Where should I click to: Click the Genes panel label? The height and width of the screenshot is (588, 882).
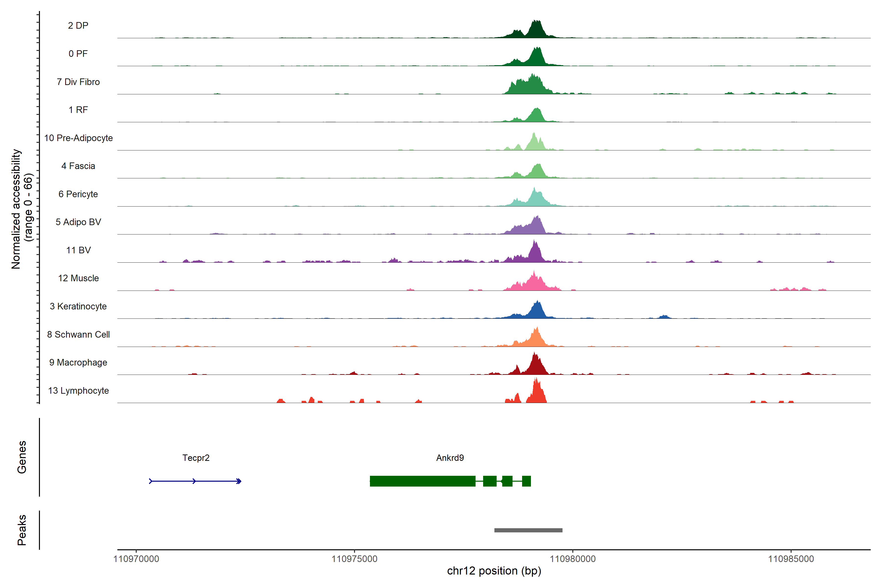pyautogui.click(x=22, y=457)
